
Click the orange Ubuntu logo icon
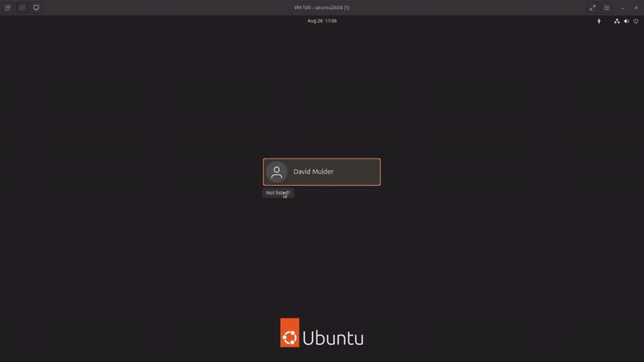tap(290, 333)
